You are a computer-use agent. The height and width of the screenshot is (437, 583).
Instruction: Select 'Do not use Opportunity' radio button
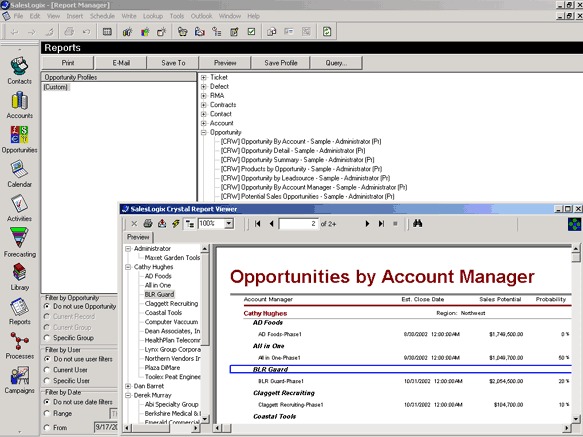pyautogui.click(x=47, y=306)
